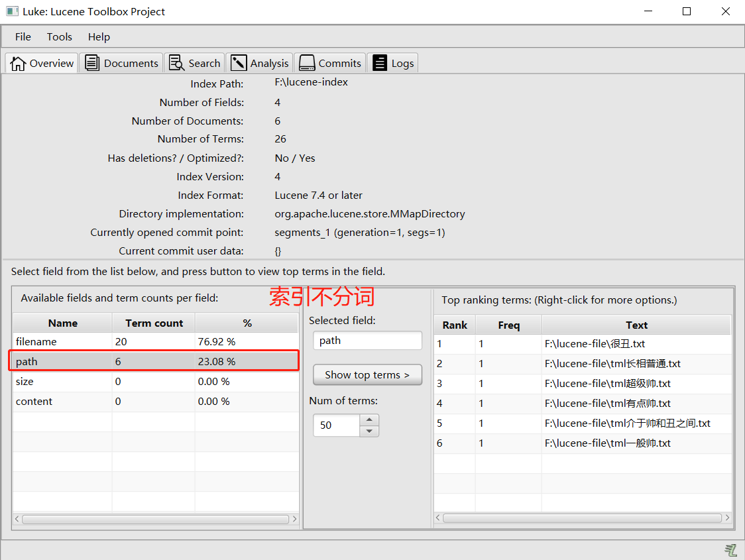Image resolution: width=745 pixels, height=560 pixels.
Task: Click the Documents tab page icon
Action: pyautogui.click(x=91, y=63)
